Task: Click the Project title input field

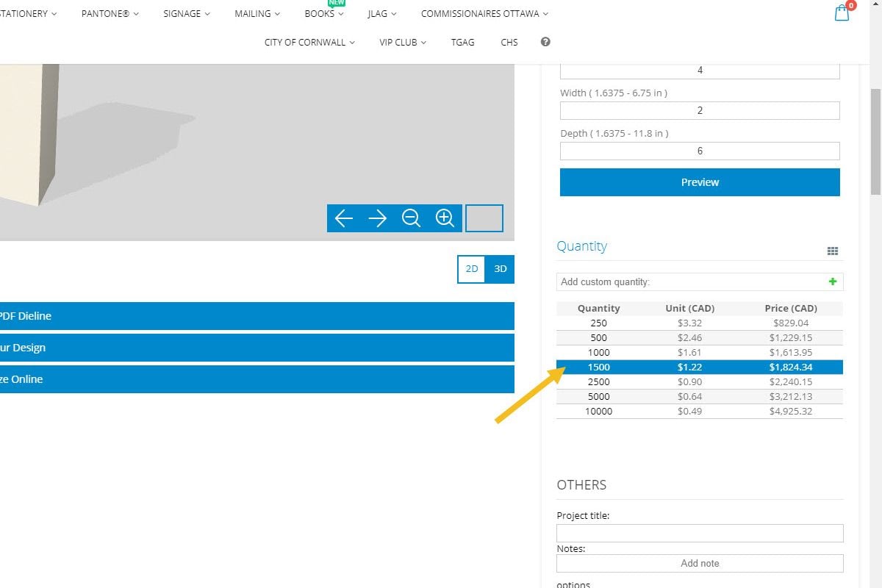Action: point(699,533)
